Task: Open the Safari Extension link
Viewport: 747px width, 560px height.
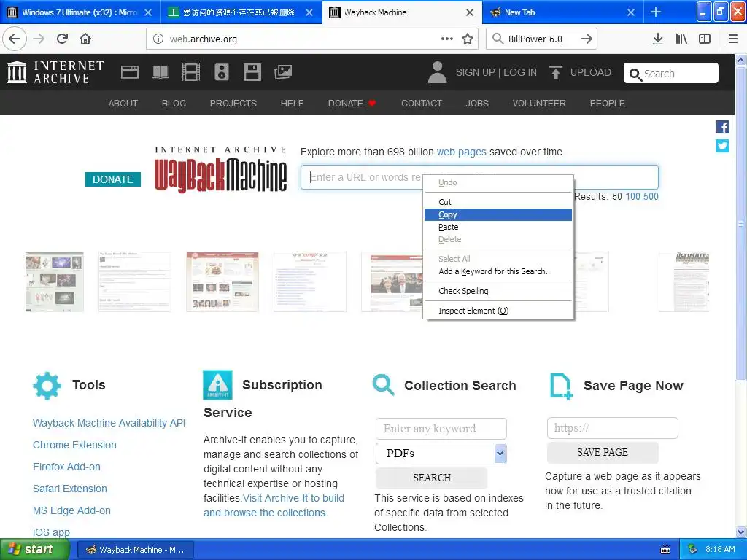Action: tap(70, 489)
